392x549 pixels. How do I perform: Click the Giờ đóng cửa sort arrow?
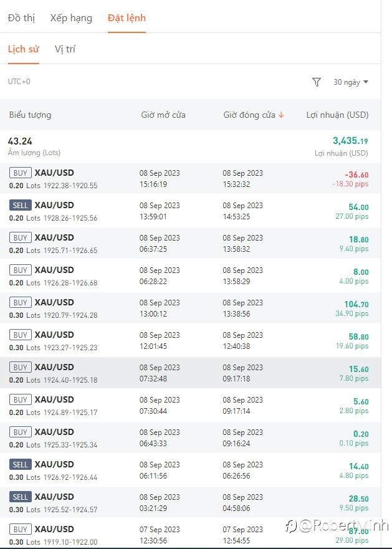[281, 115]
